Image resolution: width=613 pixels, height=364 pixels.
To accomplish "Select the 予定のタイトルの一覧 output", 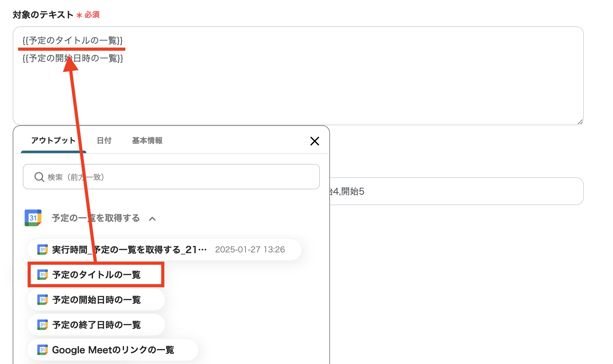I will pos(96,275).
